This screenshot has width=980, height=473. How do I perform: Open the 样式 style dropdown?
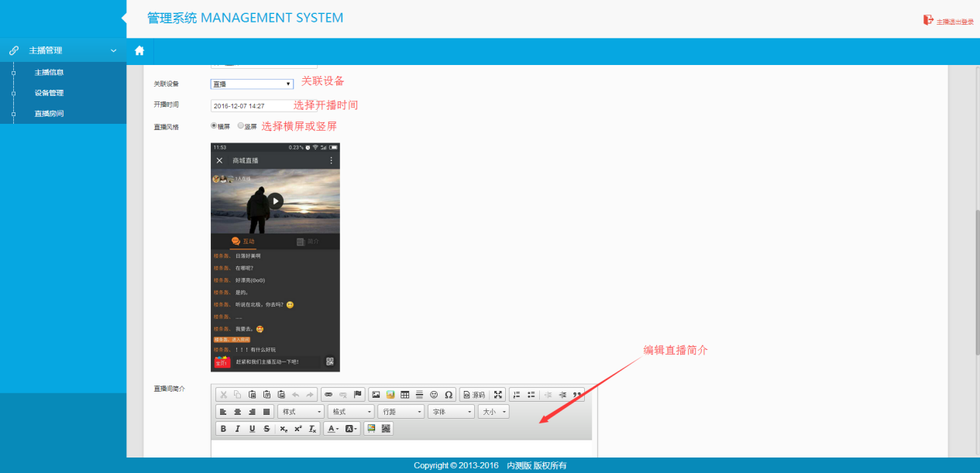point(301,412)
